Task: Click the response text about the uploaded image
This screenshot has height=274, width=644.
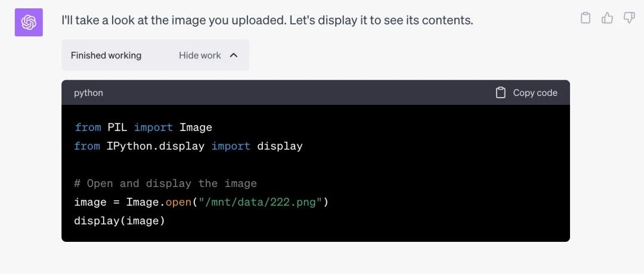Action: 267,20
